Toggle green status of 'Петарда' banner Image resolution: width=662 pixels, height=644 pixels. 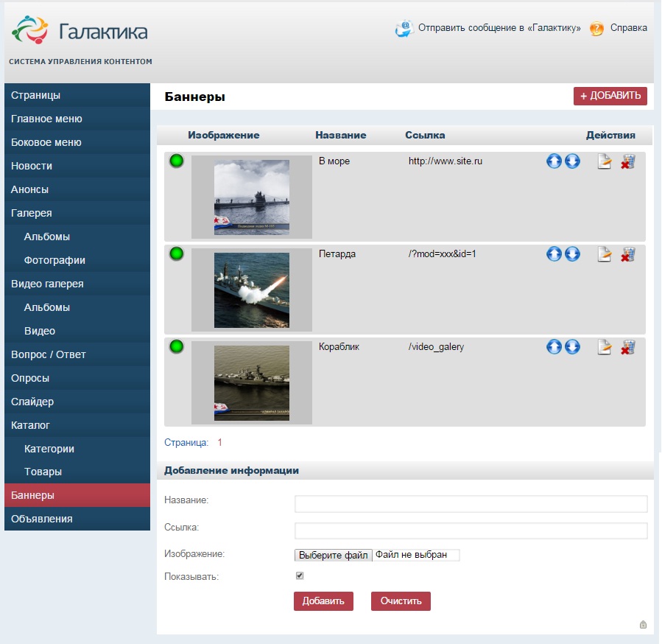tap(177, 253)
